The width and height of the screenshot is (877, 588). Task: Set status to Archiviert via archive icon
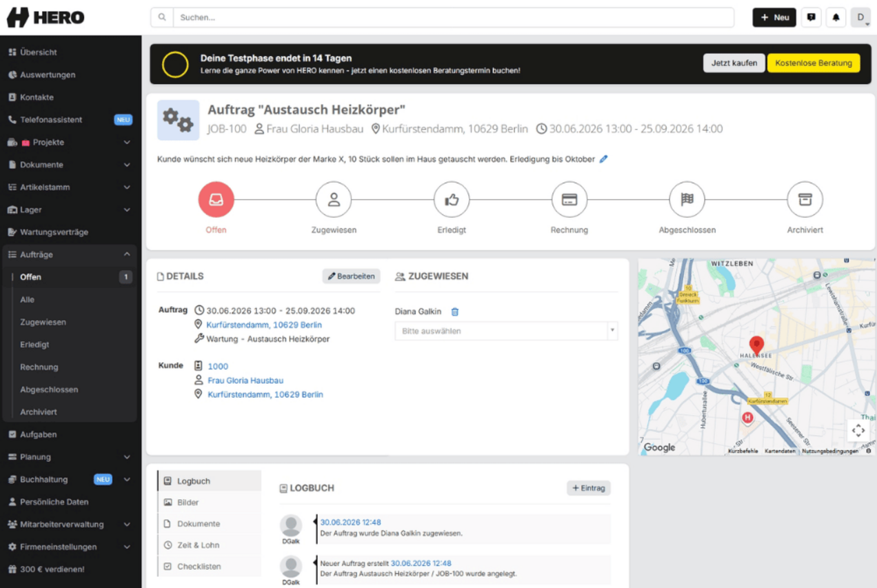[x=805, y=200]
